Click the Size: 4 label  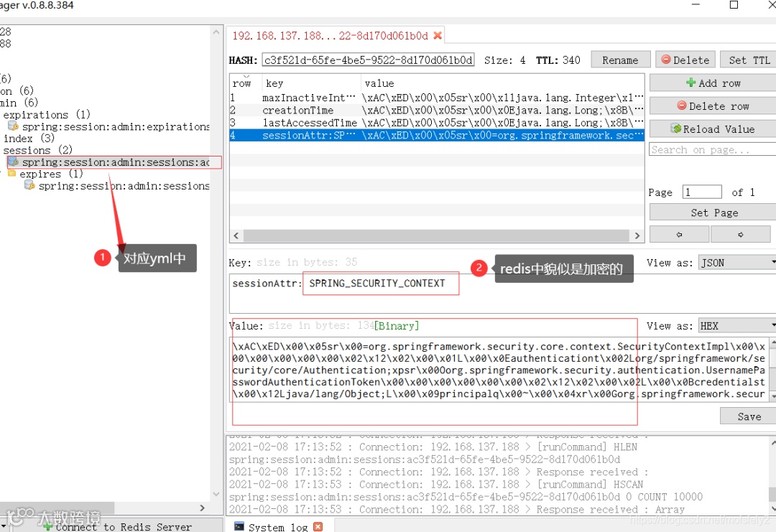pyautogui.click(x=505, y=60)
